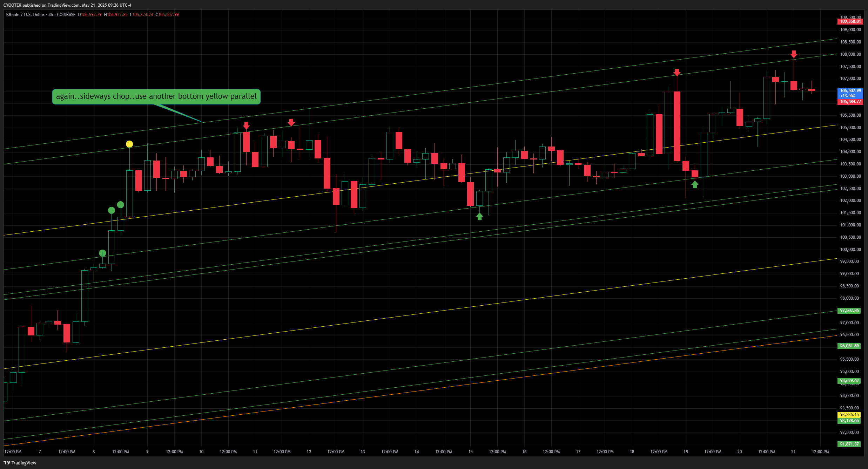
Task: Click the yellow 93,236.15 price label
Action: (x=849, y=415)
